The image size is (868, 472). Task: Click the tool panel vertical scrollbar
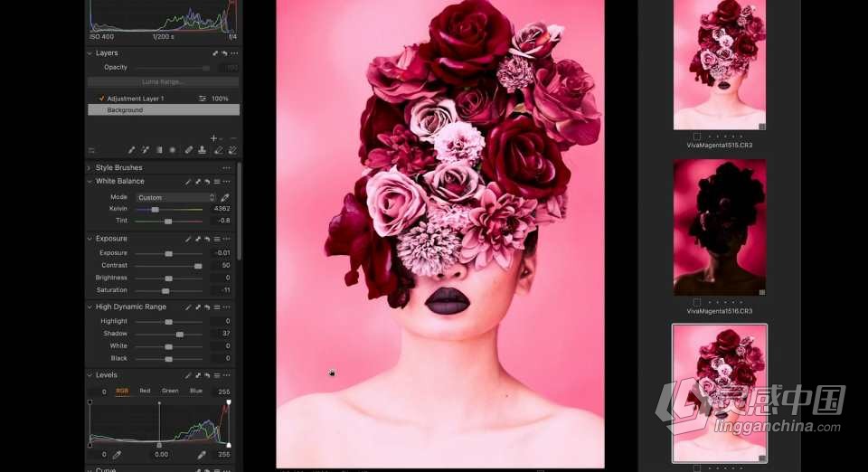click(x=239, y=211)
